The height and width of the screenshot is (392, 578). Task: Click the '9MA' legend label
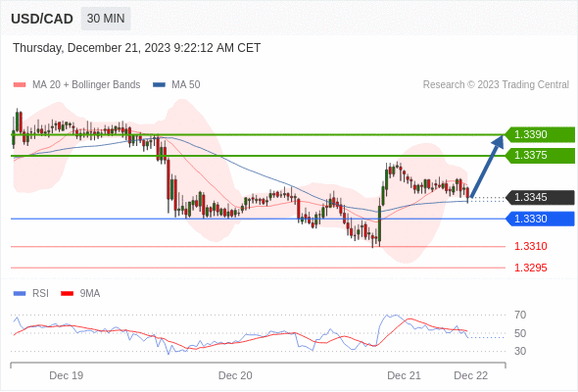click(90, 294)
